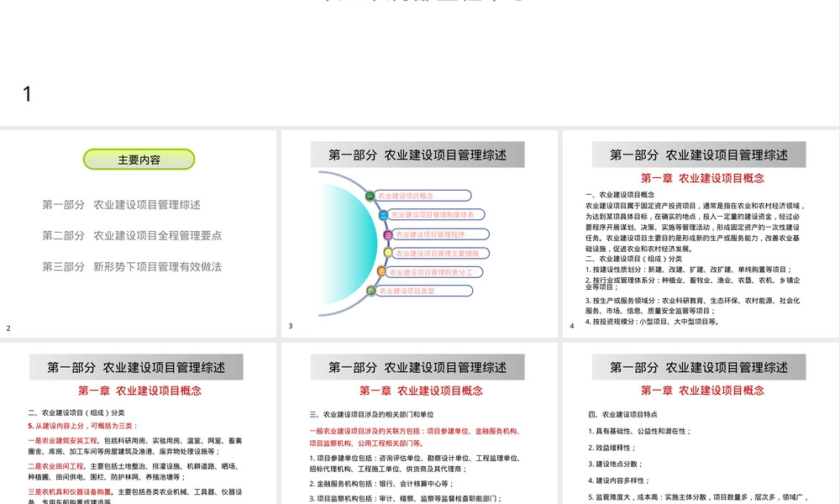Image resolution: width=840 pixels, height=504 pixels.
Task: Click the 农业建设项目类型 pill label
Action: pos(424,291)
